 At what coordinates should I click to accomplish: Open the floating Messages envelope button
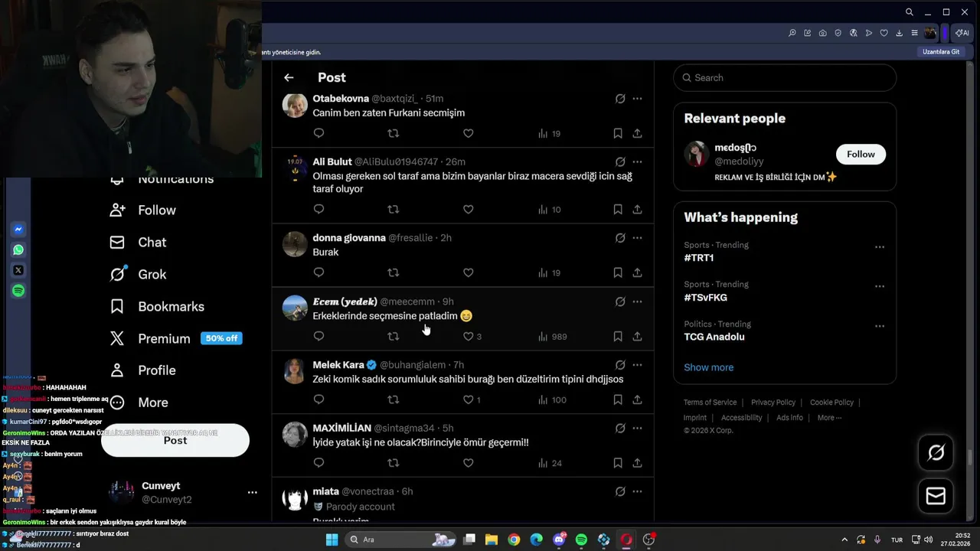[936, 496]
